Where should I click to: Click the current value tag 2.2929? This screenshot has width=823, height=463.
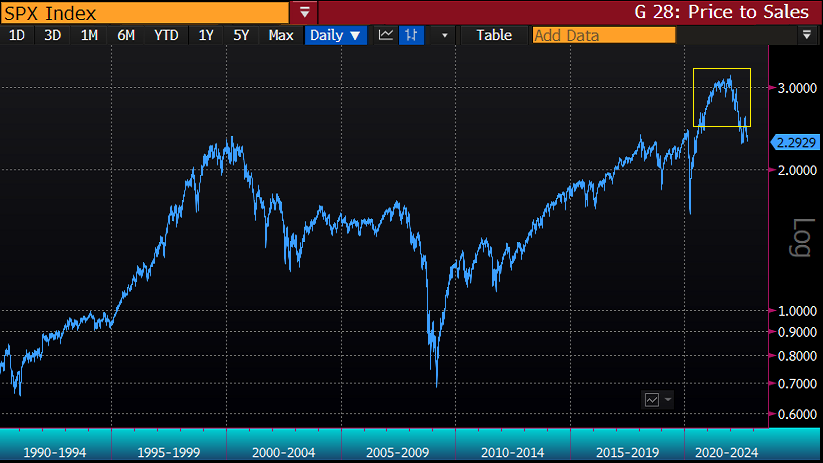[x=796, y=142]
